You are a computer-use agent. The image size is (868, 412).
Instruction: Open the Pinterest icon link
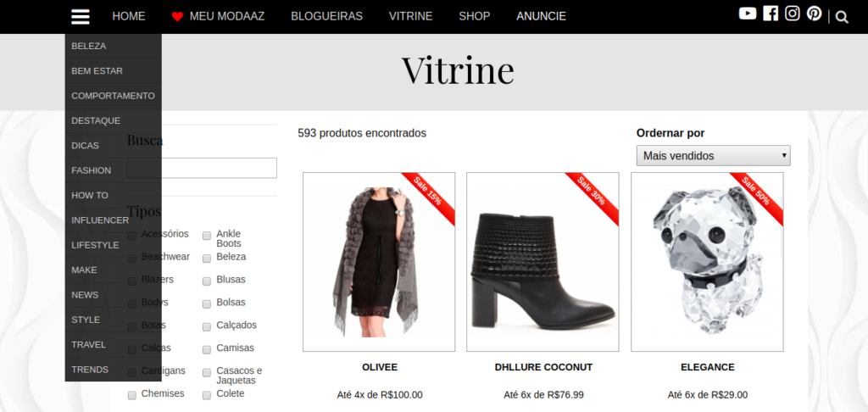pyautogui.click(x=814, y=14)
